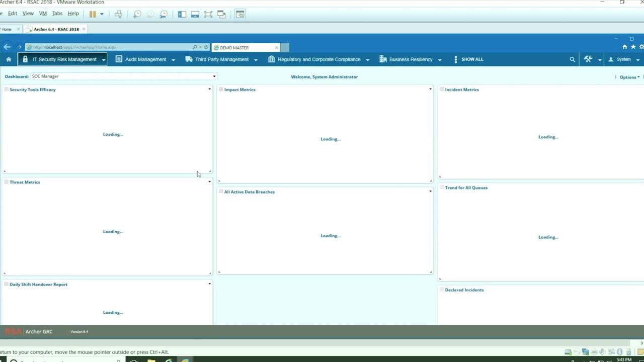
Task: Click the System user profile icon
Action: coord(611,59)
